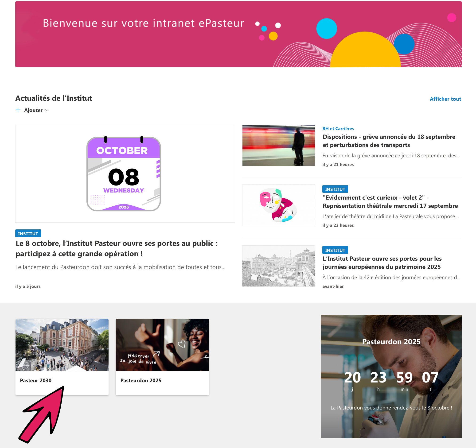Open the Le 8 octobre portes ouvertes headline

[117, 248]
